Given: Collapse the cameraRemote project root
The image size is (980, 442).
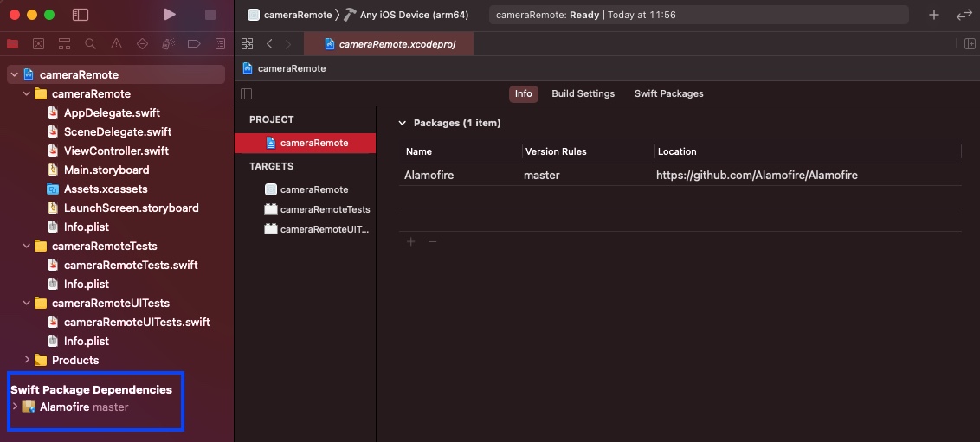Looking at the screenshot, I should [14, 75].
